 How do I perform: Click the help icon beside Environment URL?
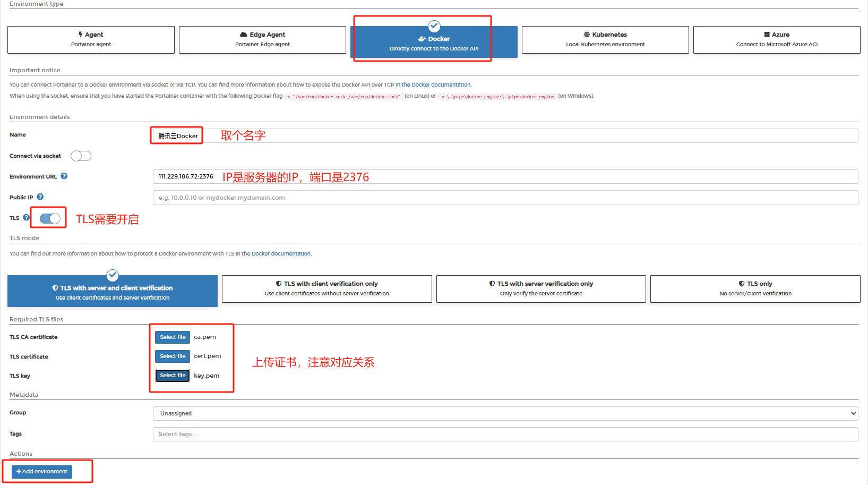click(x=64, y=176)
